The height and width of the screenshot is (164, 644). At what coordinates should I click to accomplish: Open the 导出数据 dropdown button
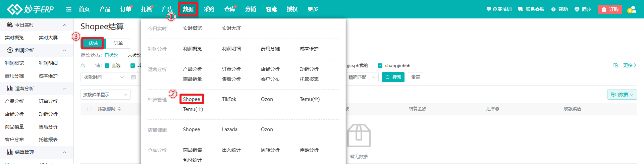[x=622, y=95]
